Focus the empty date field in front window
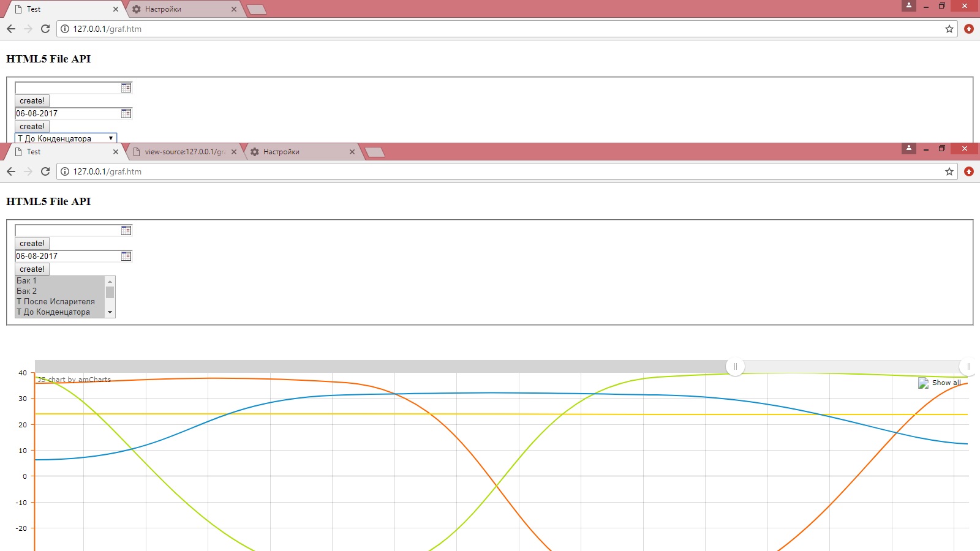The image size is (980, 551). pos(67,230)
